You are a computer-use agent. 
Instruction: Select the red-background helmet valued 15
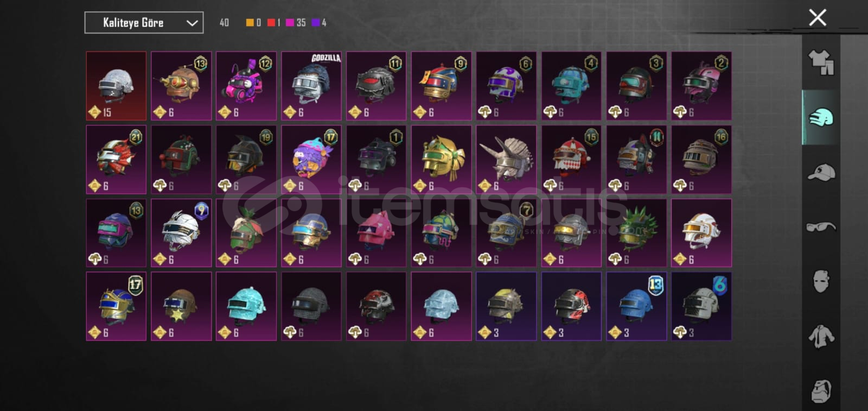(x=116, y=86)
